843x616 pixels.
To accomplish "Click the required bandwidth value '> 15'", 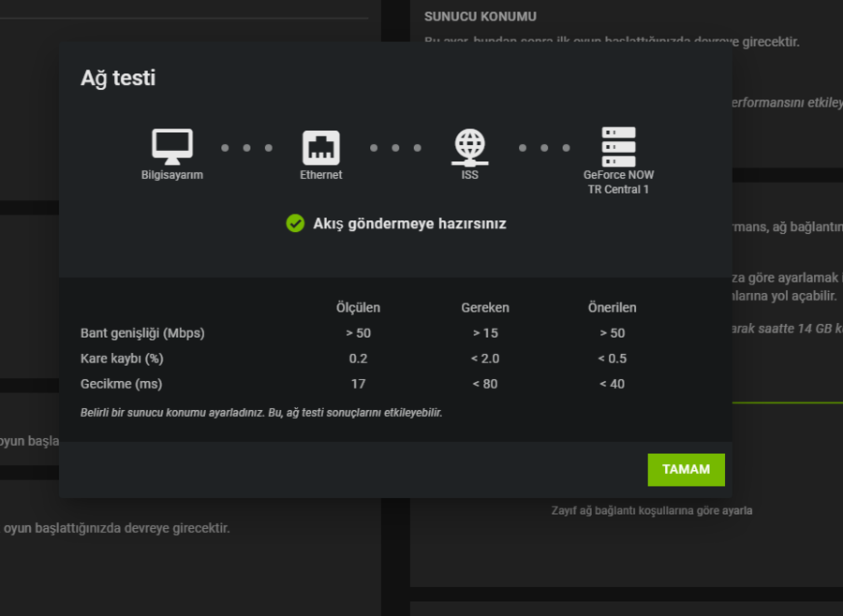I will pyautogui.click(x=485, y=333).
